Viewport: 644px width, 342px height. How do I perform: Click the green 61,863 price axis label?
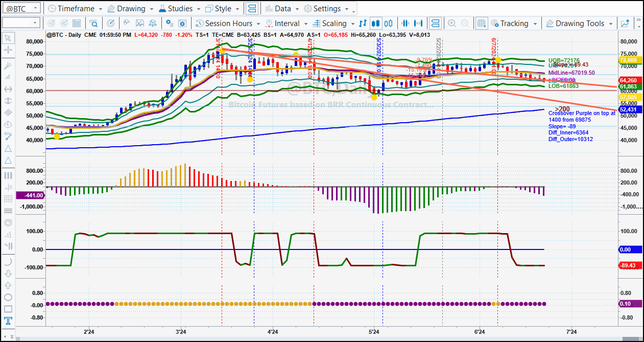(x=630, y=86)
